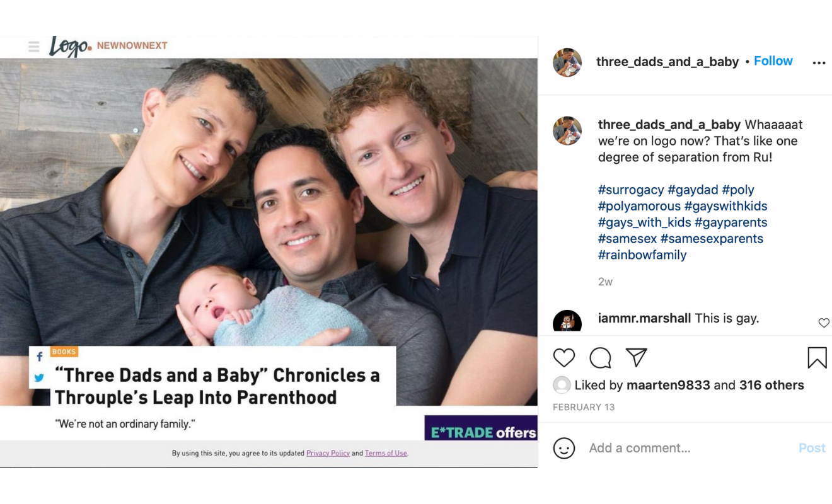The image size is (832, 504).
Task: Click the Facebook share icon
Action: tap(40, 357)
